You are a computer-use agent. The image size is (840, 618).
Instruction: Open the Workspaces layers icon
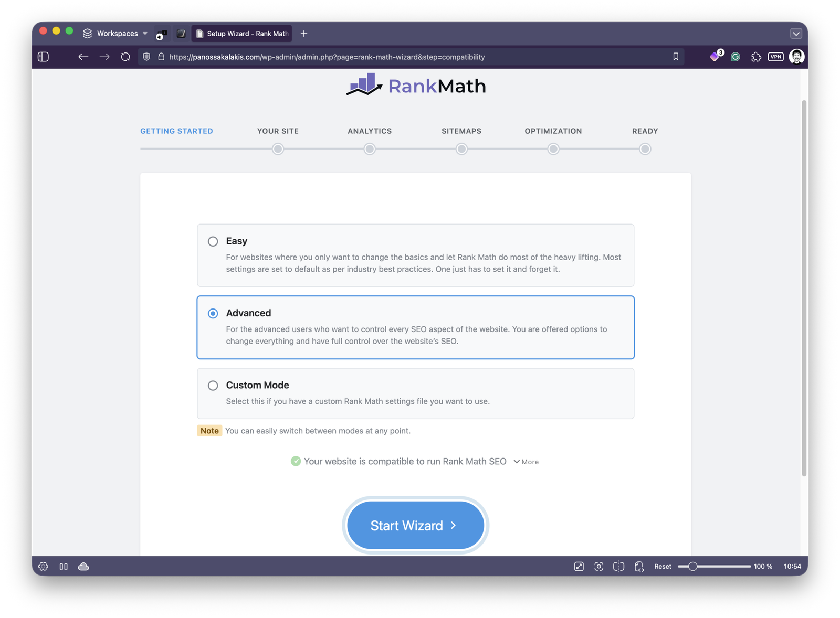coord(87,34)
